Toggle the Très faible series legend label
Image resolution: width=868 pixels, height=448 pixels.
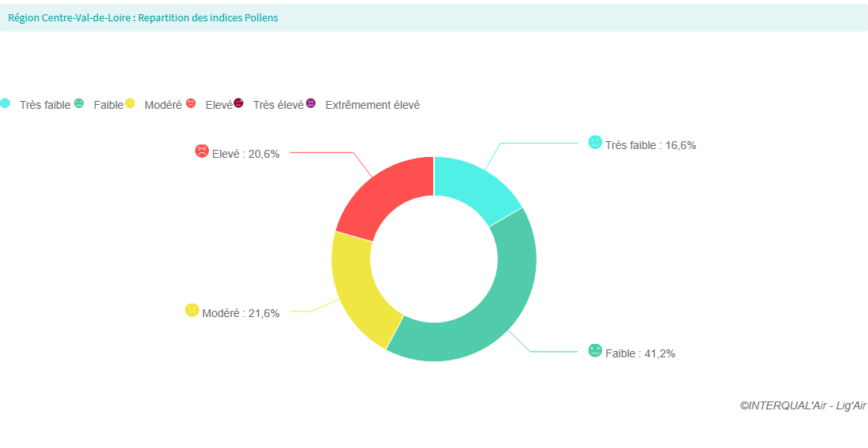[45, 105]
